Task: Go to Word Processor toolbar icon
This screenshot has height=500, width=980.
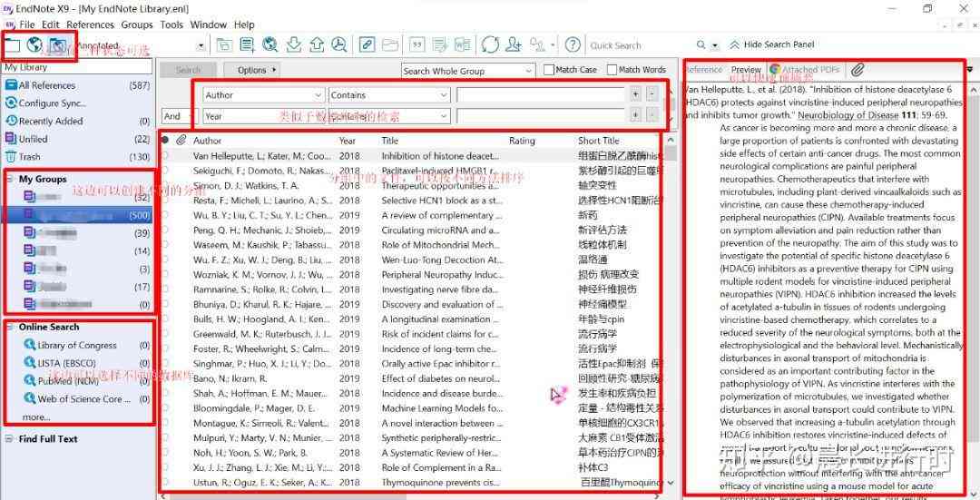Action: click(x=463, y=44)
